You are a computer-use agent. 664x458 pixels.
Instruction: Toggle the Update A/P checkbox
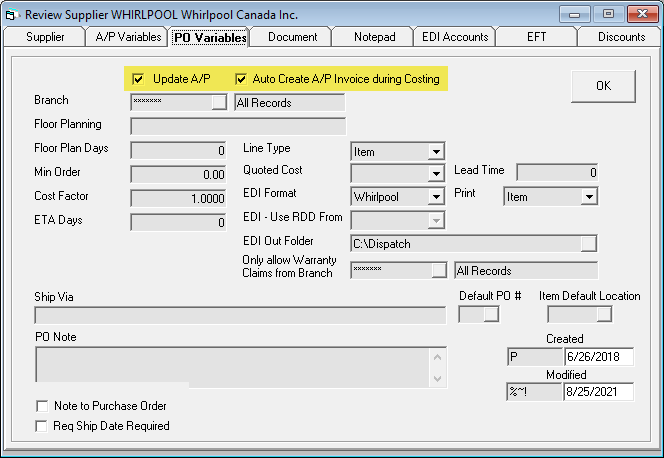coord(138,79)
